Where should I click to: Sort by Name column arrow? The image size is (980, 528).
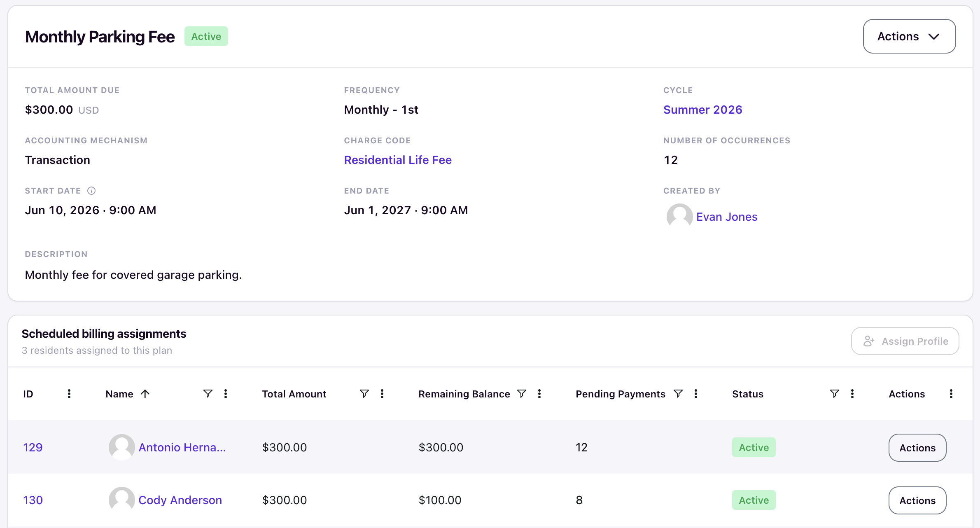[x=145, y=394]
